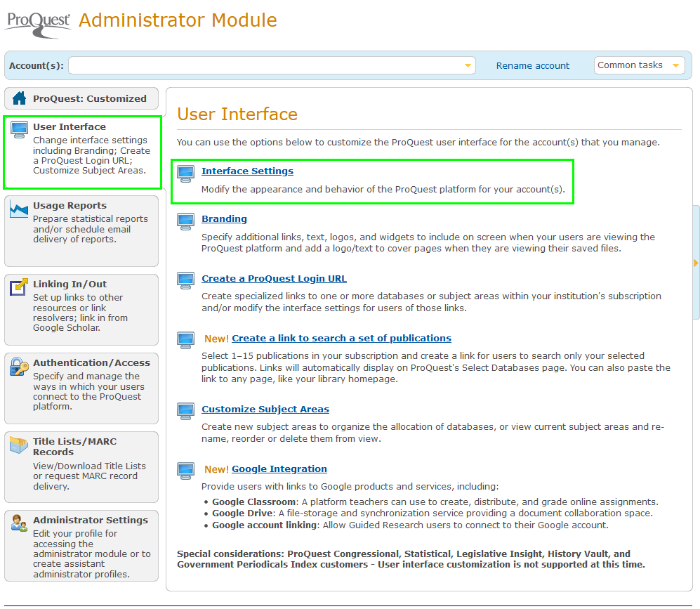Open the Google Integration link
Screen dimensions: 700x609
279,469
